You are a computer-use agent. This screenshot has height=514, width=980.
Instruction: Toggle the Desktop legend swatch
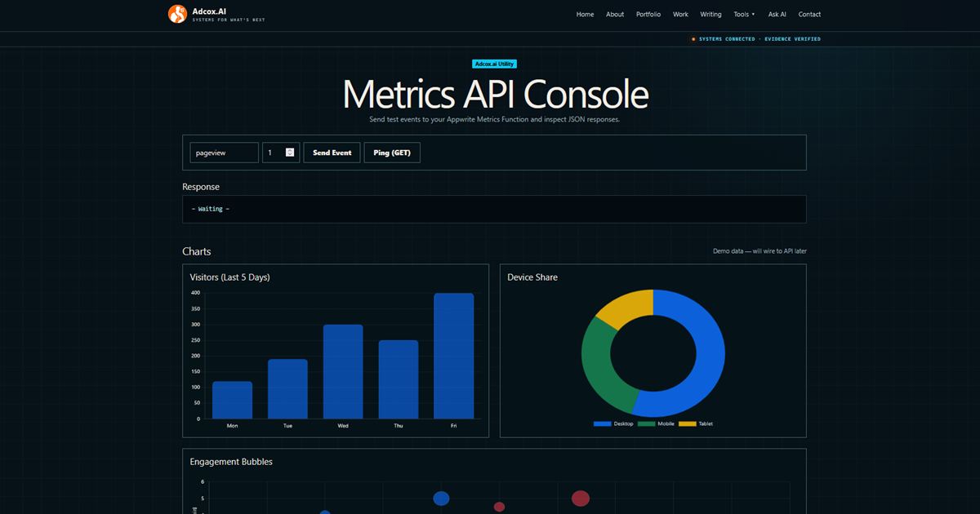(x=603, y=423)
